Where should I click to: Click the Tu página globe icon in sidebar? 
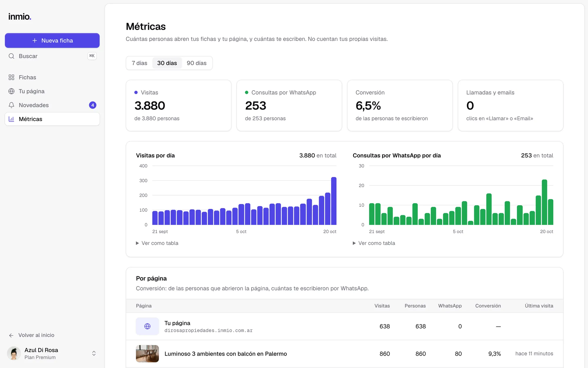click(x=11, y=91)
